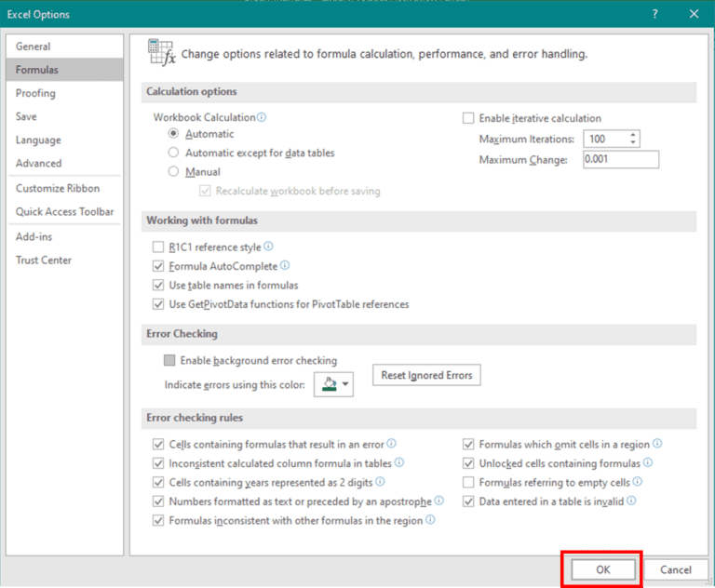Increase Maximum Iterations with spinner up arrow
Image resolution: width=715 pixels, height=588 pixels.
click(x=633, y=135)
